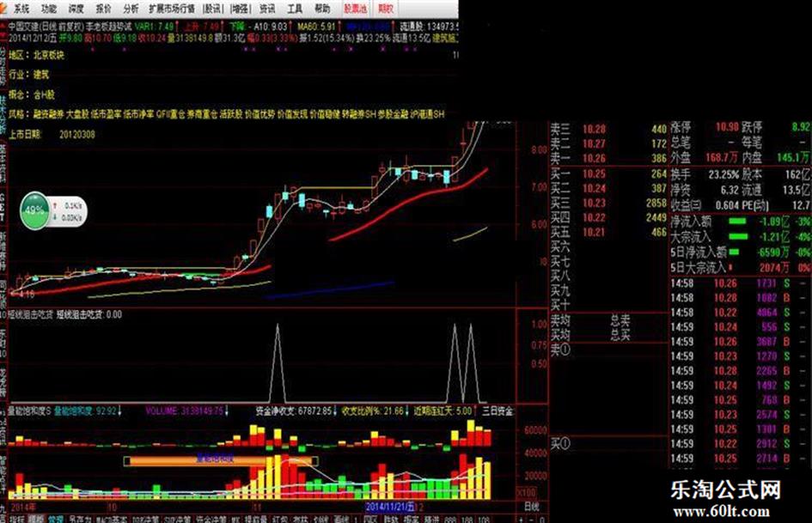Click the 14:58 trade with volume 4864
The width and height of the screenshot is (812, 523).
point(738,313)
